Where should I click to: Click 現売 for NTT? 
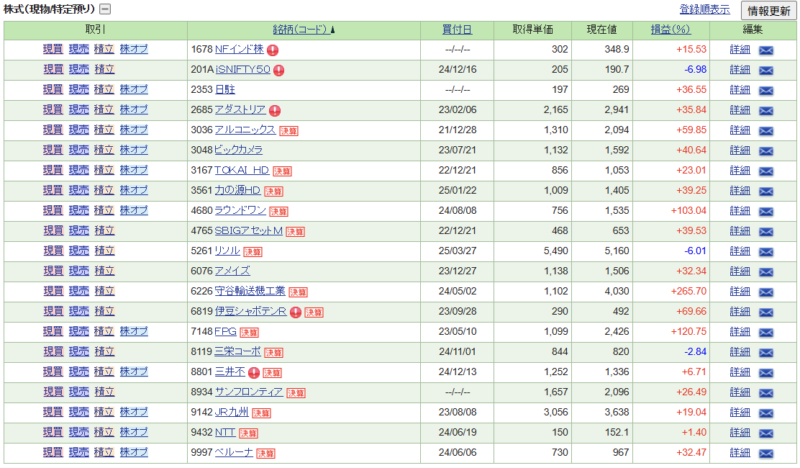coord(79,432)
